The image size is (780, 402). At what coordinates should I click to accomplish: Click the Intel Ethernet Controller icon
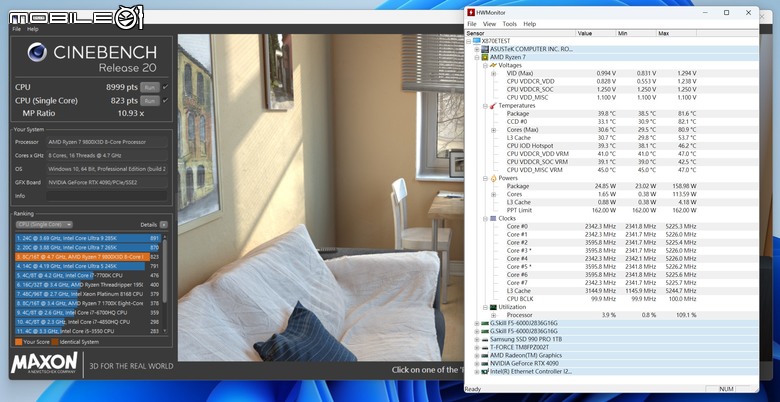tap(485, 372)
